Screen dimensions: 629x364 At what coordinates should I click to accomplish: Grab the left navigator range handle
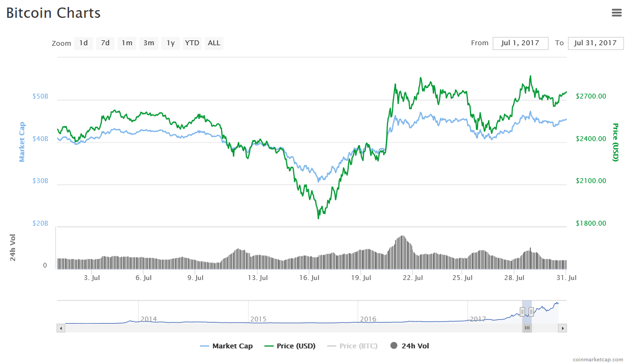[522, 311]
